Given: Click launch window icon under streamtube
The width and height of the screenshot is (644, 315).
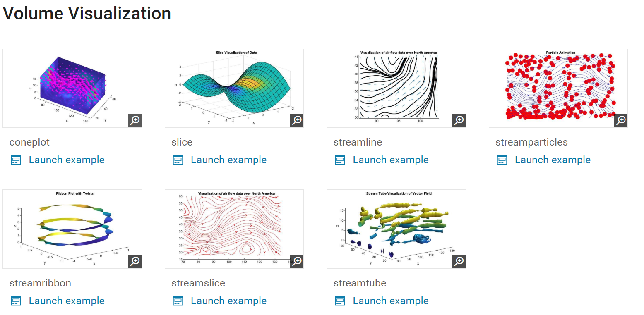Looking at the screenshot, I should coord(340,301).
